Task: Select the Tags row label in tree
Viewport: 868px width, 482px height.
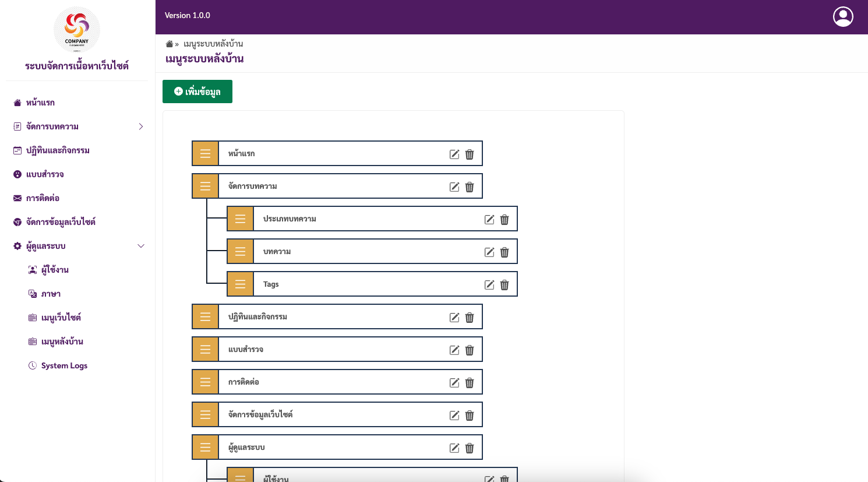Action: pos(271,284)
